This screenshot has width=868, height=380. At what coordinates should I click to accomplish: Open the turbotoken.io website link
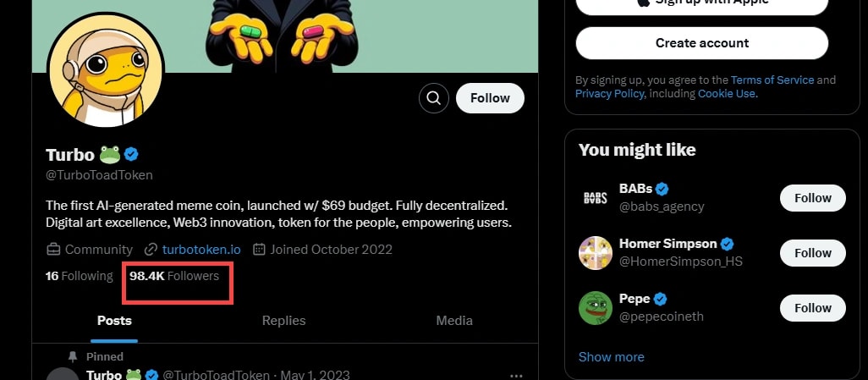(x=201, y=250)
